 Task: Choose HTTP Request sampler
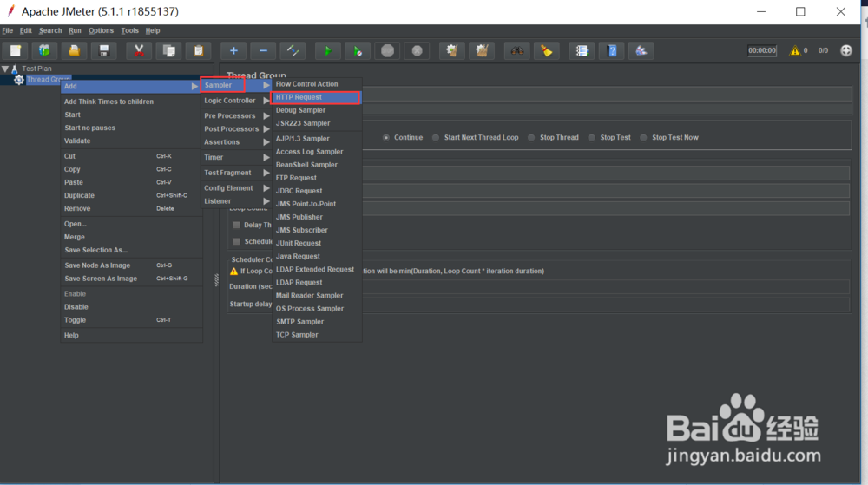click(x=317, y=97)
